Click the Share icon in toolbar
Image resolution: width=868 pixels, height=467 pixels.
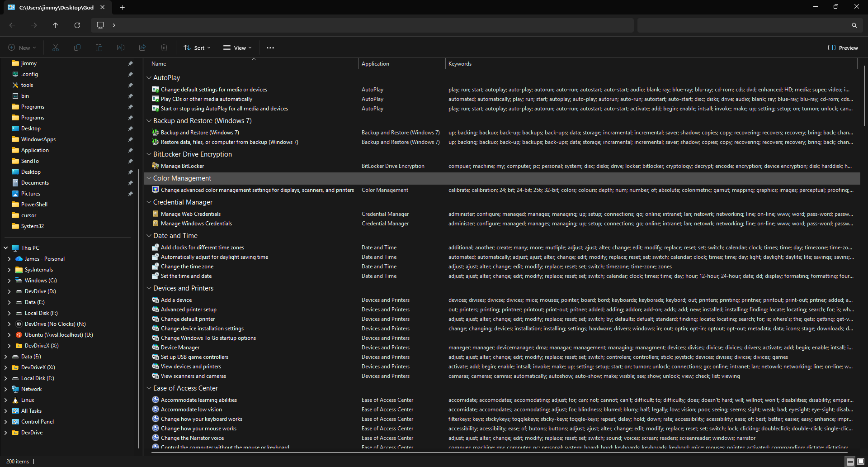pos(142,48)
